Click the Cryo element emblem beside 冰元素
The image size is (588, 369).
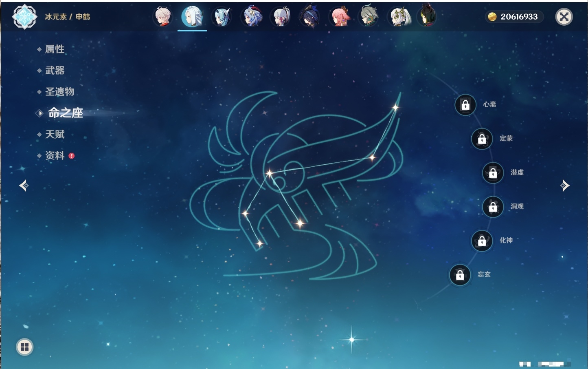coord(24,17)
